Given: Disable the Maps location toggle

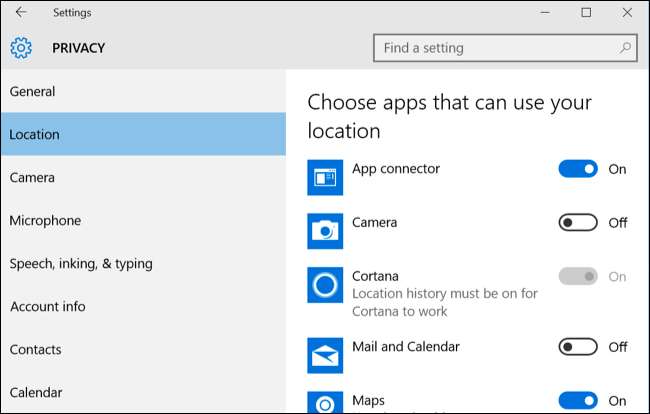Looking at the screenshot, I should pos(578,400).
